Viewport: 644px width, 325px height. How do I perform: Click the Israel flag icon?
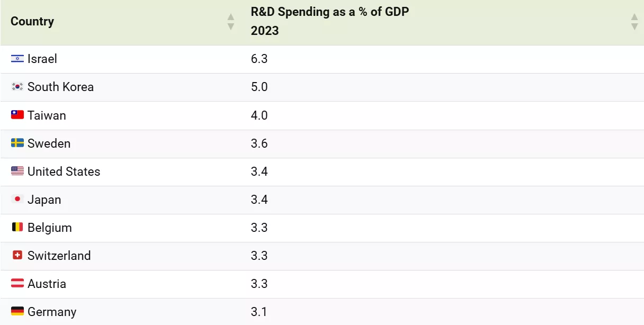16,59
